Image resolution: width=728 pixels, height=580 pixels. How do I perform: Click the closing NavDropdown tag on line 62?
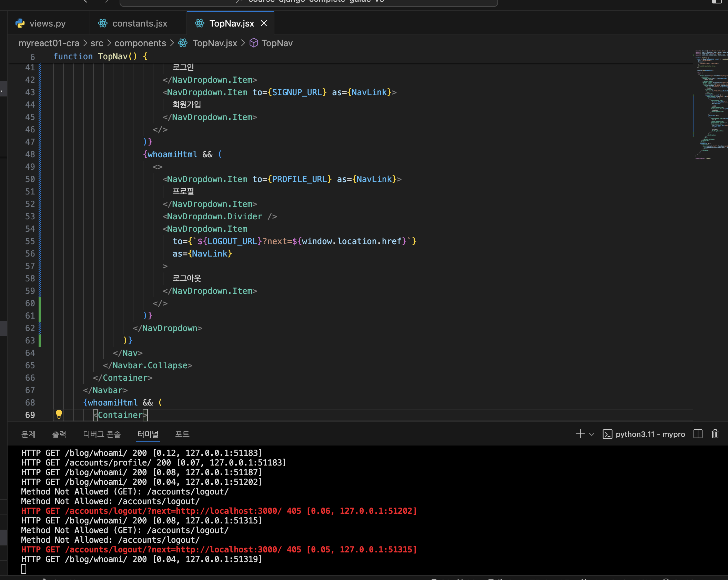(168, 328)
